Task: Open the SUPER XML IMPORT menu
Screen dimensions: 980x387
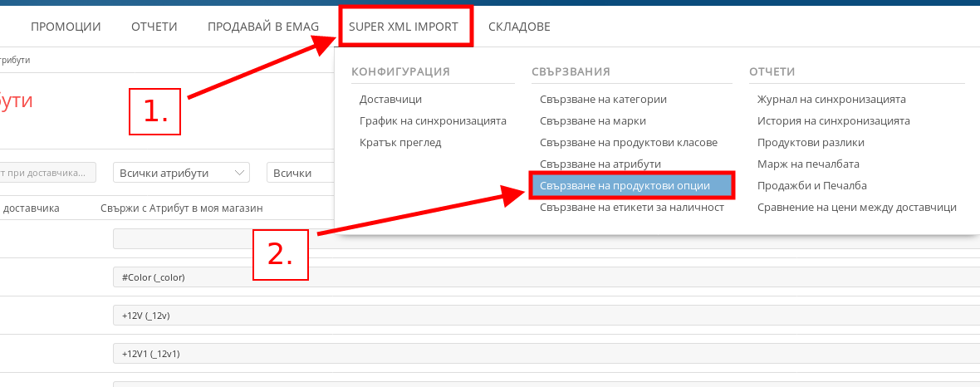Action: 404,27
